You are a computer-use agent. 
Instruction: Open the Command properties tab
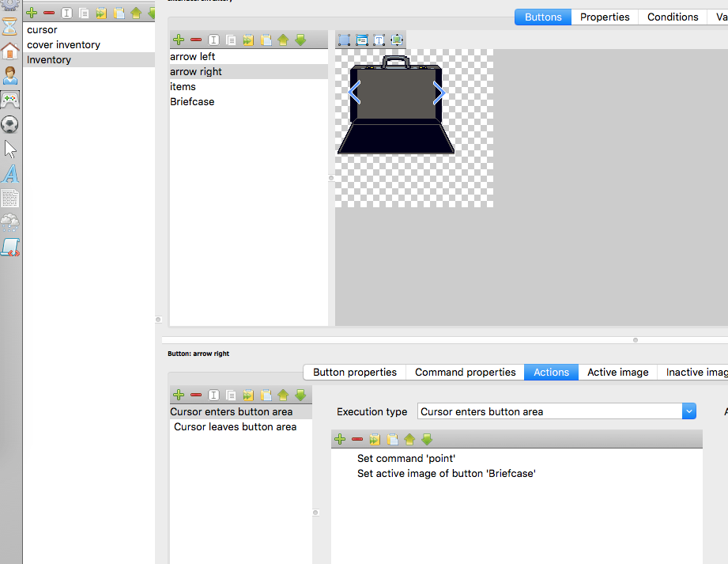click(x=466, y=372)
